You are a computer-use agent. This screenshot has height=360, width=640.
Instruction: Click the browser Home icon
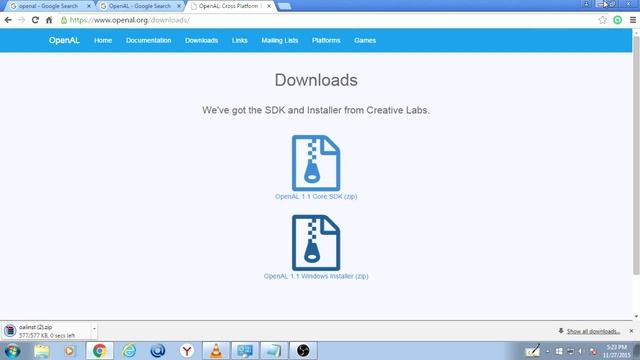pos(49,20)
